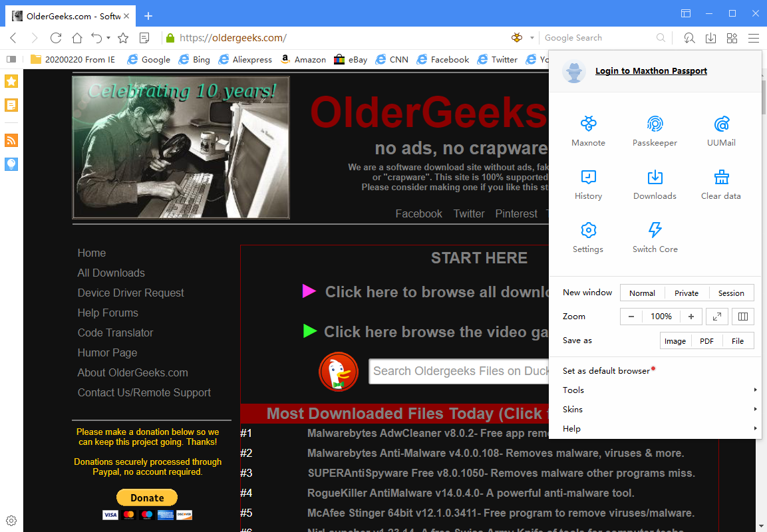Click the Google Search field
767x532 pixels.
(599, 38)
